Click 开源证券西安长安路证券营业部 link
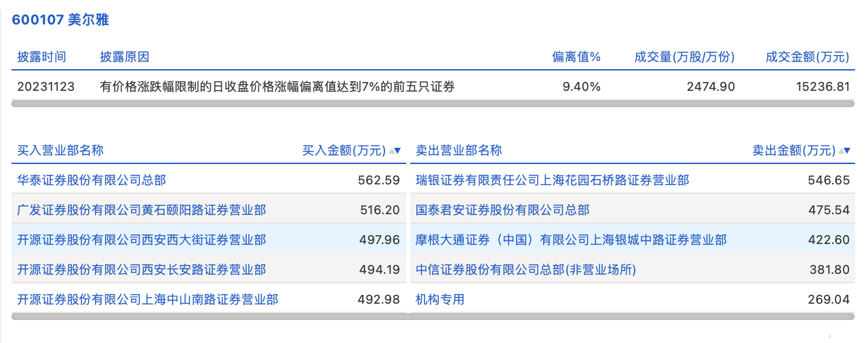This screenshot has width=868, height=343. click(x=142, y=270)
